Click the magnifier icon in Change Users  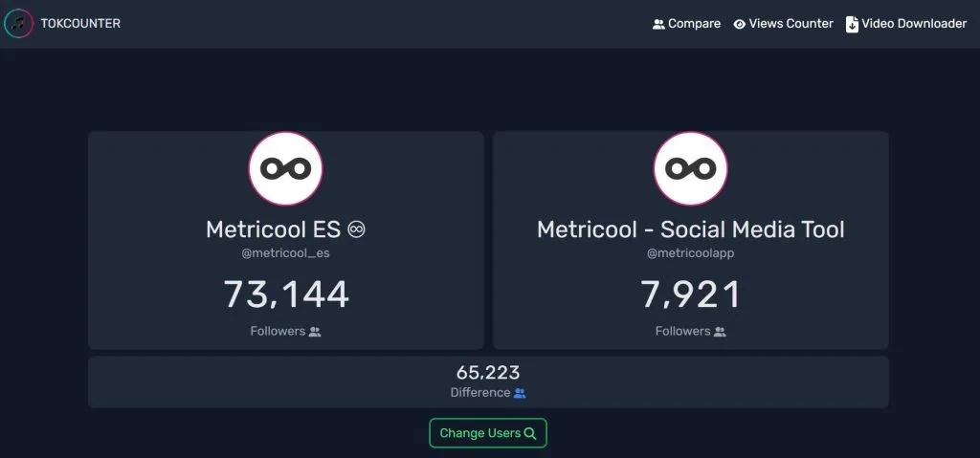[530, 433]
